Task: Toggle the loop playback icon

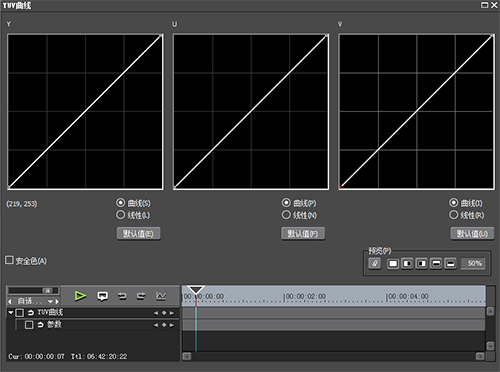Action: tap(102, 296)
